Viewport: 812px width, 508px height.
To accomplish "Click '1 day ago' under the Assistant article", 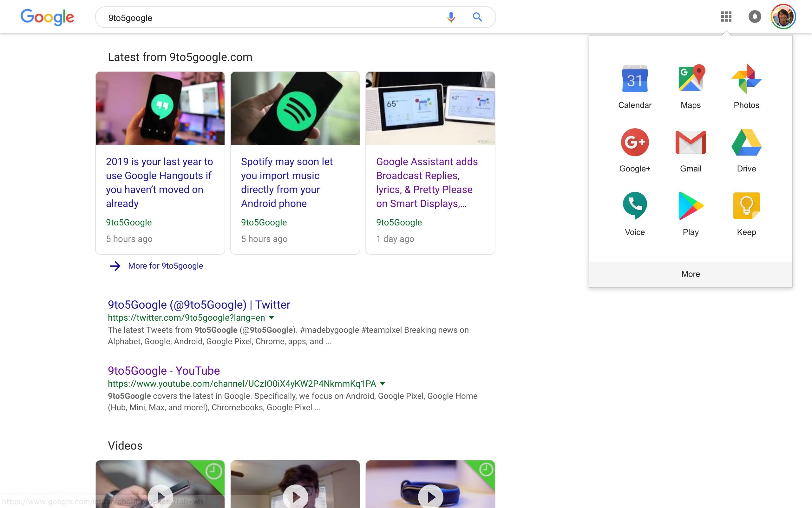I will pyautogui.click(x=395, y=239).
